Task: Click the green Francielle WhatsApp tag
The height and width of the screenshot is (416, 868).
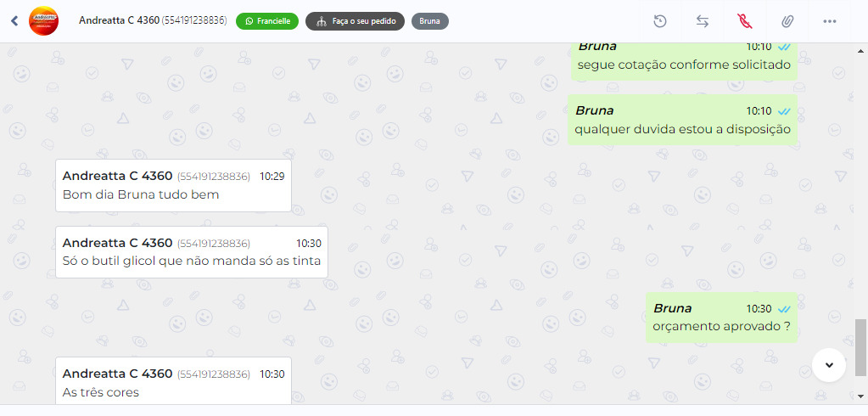Action: pos(267,21)
